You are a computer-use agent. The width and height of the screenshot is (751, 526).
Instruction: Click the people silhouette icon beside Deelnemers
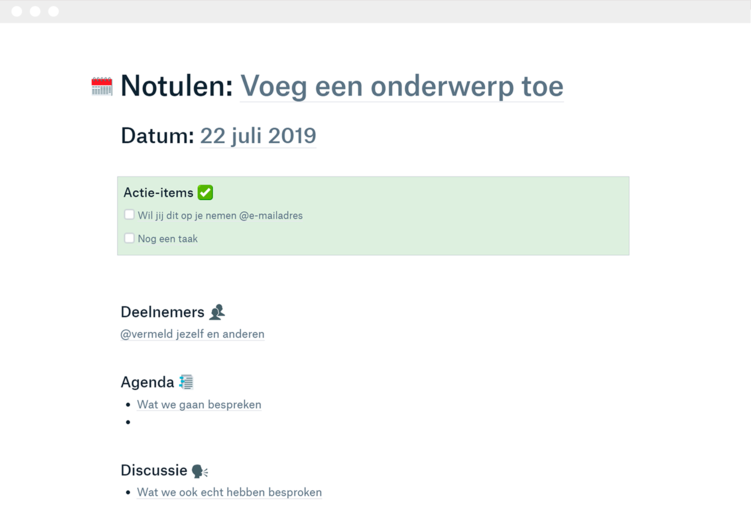click(x=217, y=312)
